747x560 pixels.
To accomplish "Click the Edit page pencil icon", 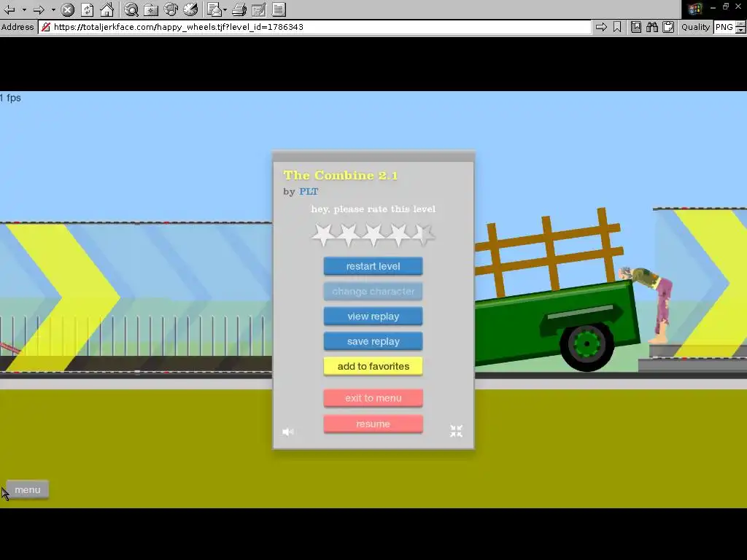I will [259, 9].
